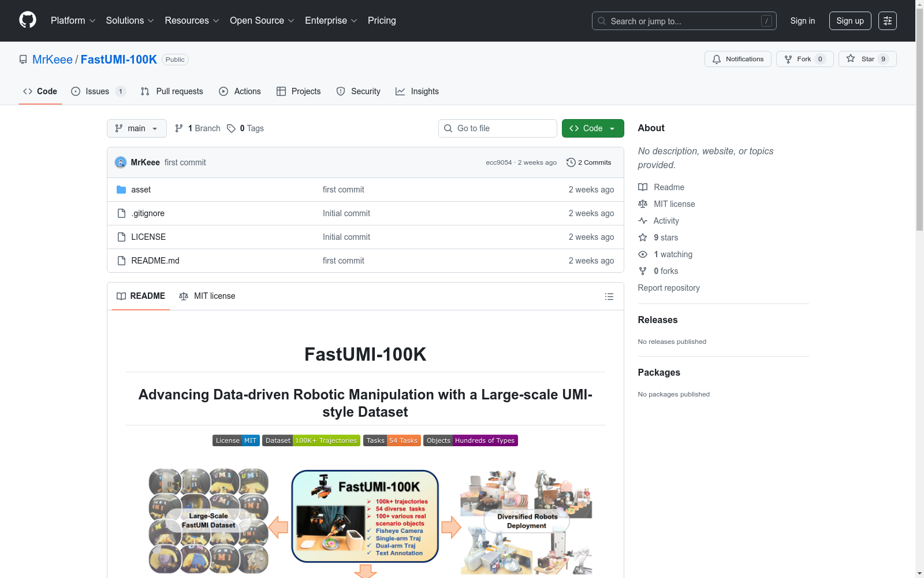Click the Dataset 100K+ Trajectories badge
This screenshot has height=578, width=924.
(311, 440)
